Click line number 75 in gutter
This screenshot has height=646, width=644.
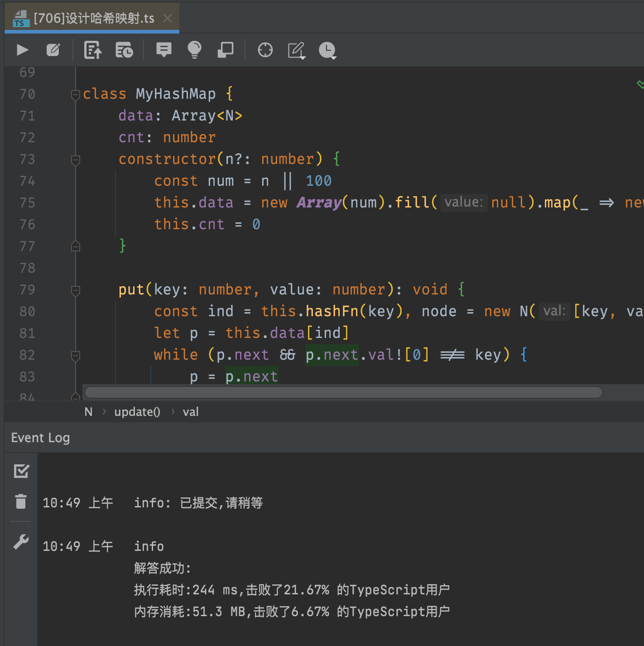click(27, 202)
